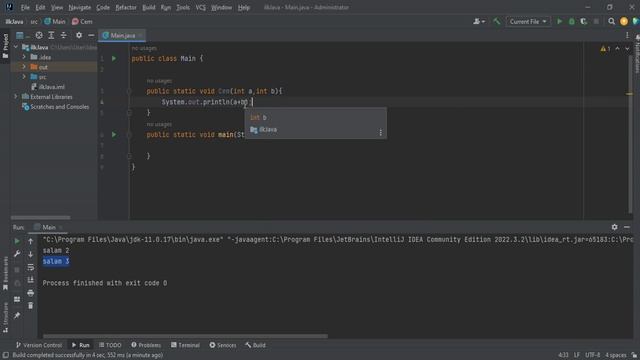640x360 pixels.
Task: Click run gutter arrow beside class Main
Action: (x=114, y=58)
